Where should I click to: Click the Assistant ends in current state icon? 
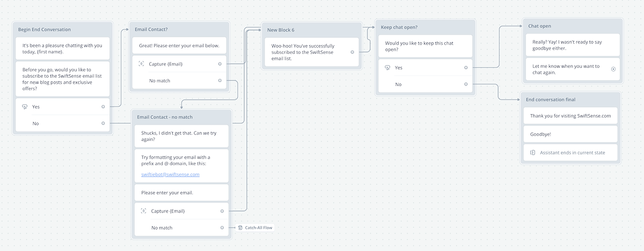tap(533, 153)
